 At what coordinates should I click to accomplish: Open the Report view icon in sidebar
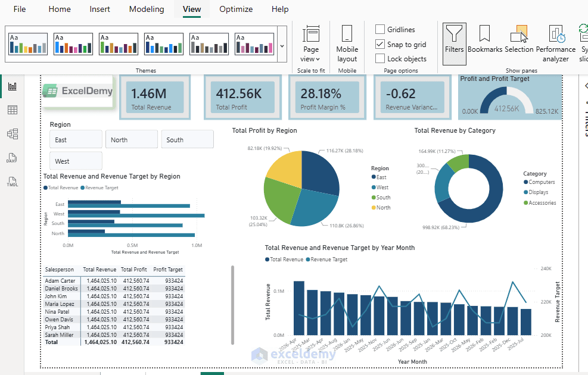click(13, 86)
